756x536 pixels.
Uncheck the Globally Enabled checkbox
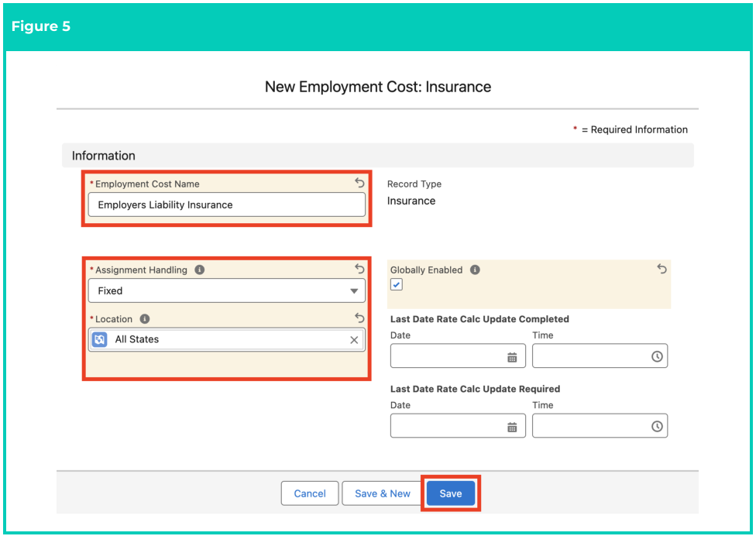tap(397, 284)
